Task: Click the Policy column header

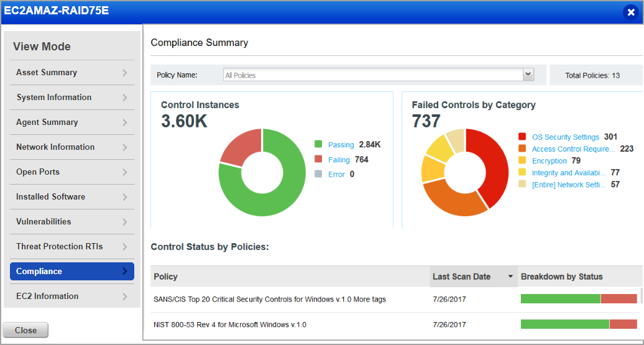Action: point(290,277)
